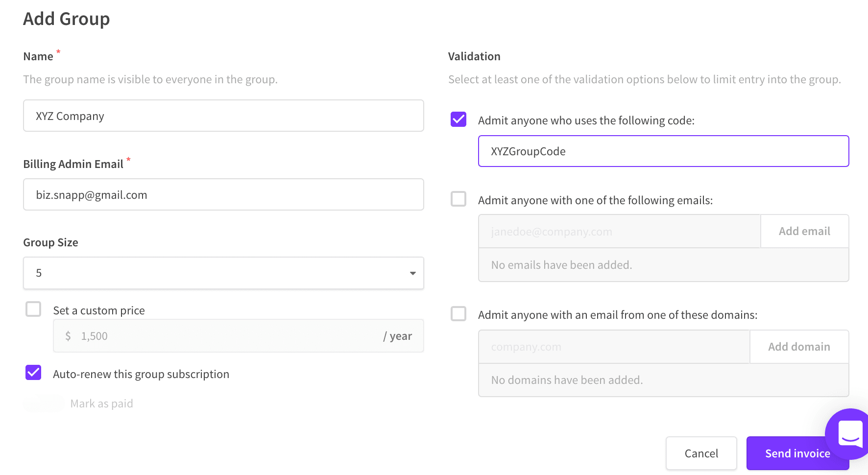This screenshot has height=475, width=868.
Task: Uncheck 'Admit anyone who uses the following code'
Action: tap(458, 119)
